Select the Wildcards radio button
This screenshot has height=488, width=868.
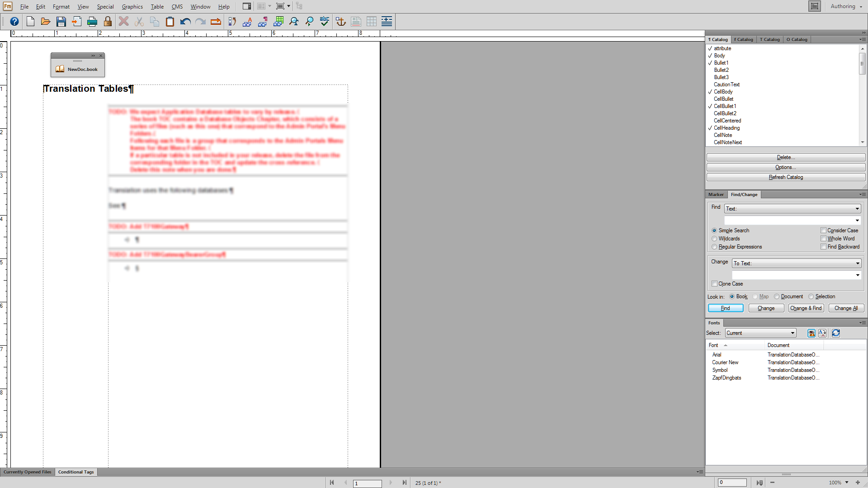pos(714,239)
